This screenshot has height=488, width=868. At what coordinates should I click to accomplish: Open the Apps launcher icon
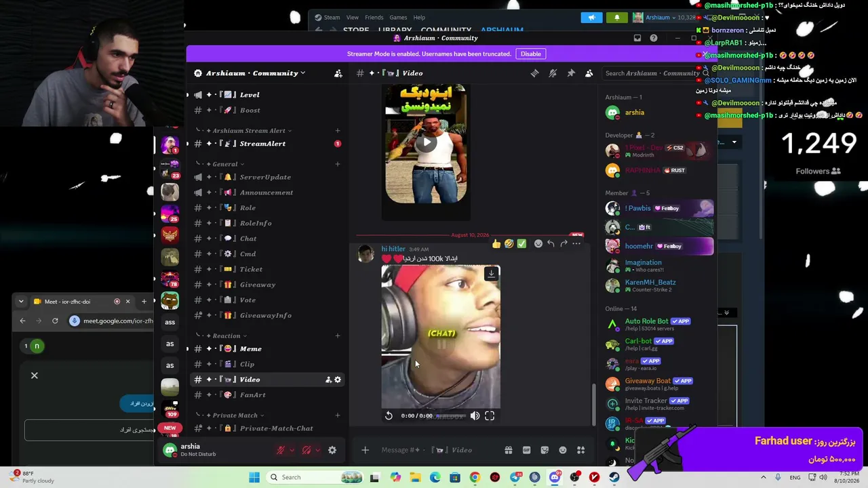coord(580,450)
